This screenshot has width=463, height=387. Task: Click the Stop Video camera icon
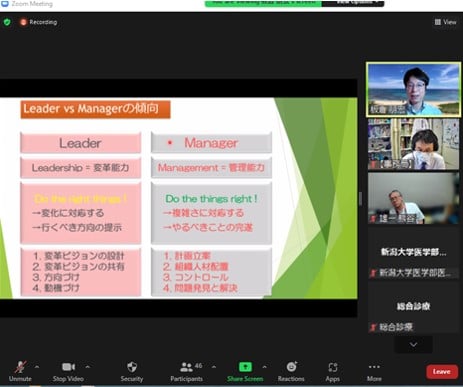[68, 367]
